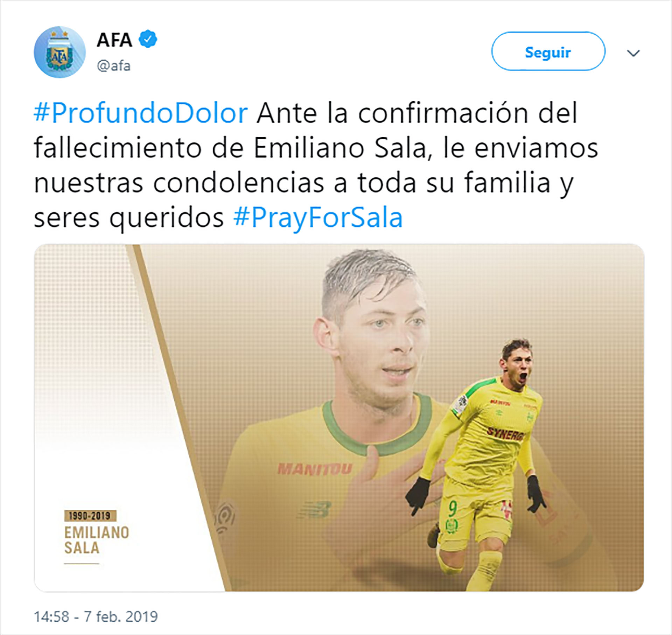672x635 pixels.
Task: Click the 14:58 - 7 feb. 2019 timestamp
Action: tap(96, 616)
